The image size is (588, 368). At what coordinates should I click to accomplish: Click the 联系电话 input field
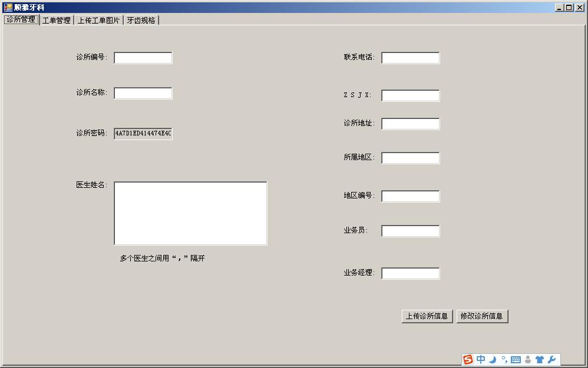410,58
